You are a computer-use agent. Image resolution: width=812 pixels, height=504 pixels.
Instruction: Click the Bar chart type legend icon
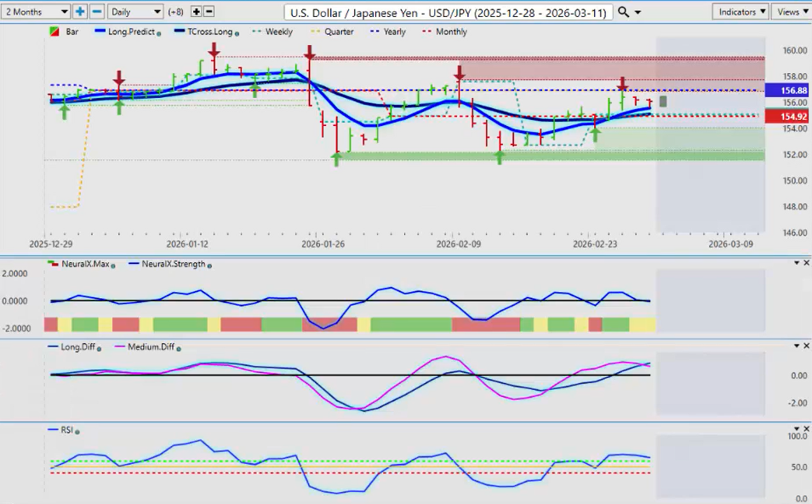(x=54, y=31)
